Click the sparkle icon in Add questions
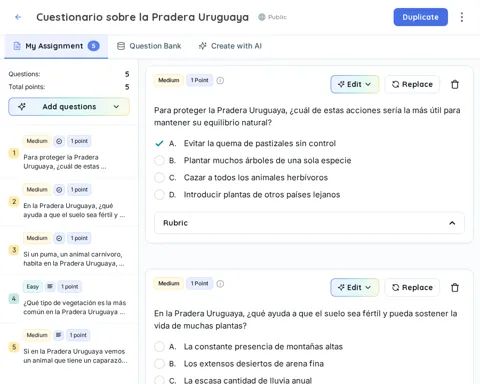Image resolution: width=480 pixels, height=384 pixels. 22,107
